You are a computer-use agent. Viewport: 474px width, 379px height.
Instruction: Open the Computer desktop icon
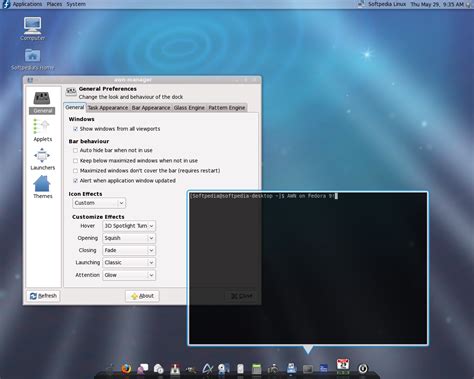point(32,29)
